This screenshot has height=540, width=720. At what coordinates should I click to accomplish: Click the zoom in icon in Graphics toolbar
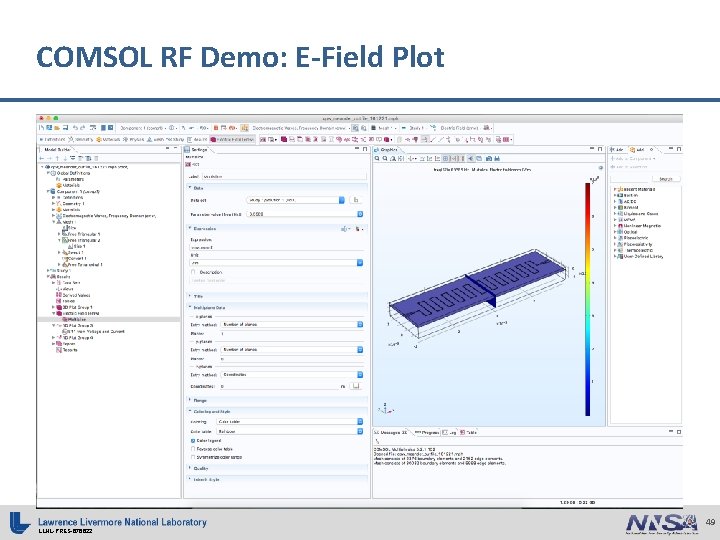[377, 158]
